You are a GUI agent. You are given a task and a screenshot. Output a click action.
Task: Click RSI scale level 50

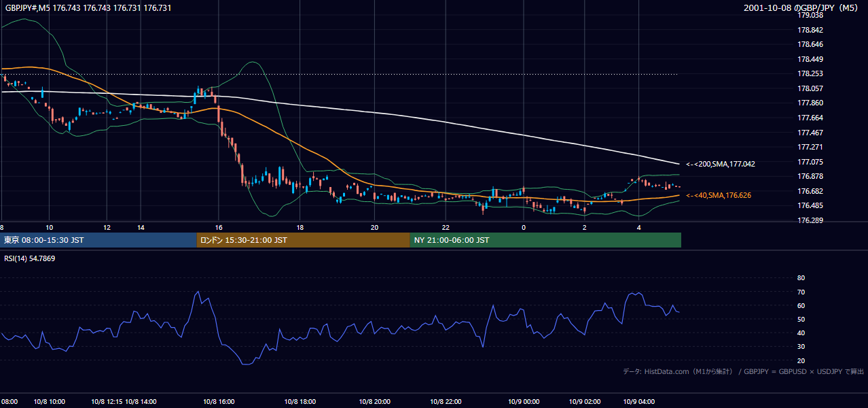click(x=801, y=319)
